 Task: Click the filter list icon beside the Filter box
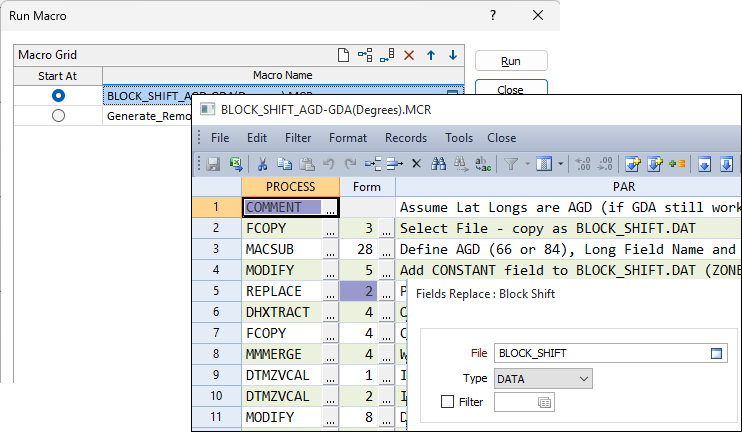[545, 402]
